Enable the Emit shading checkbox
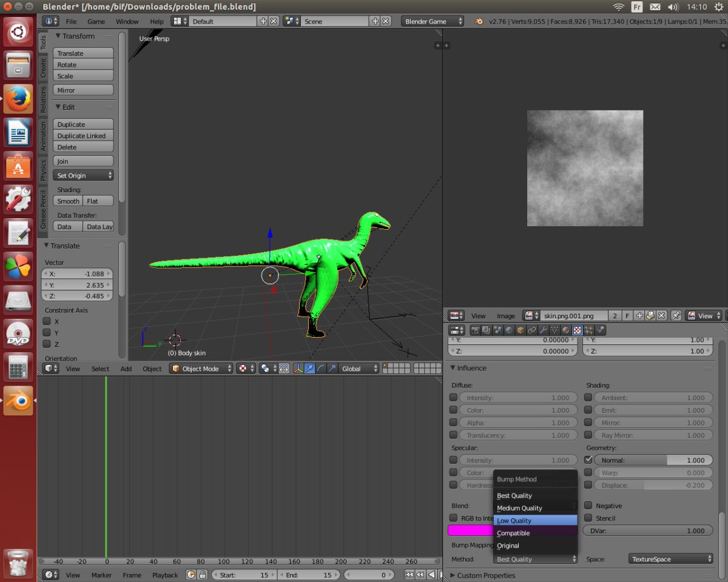Viewport: 728px width, 582px height. pos(588,410)
